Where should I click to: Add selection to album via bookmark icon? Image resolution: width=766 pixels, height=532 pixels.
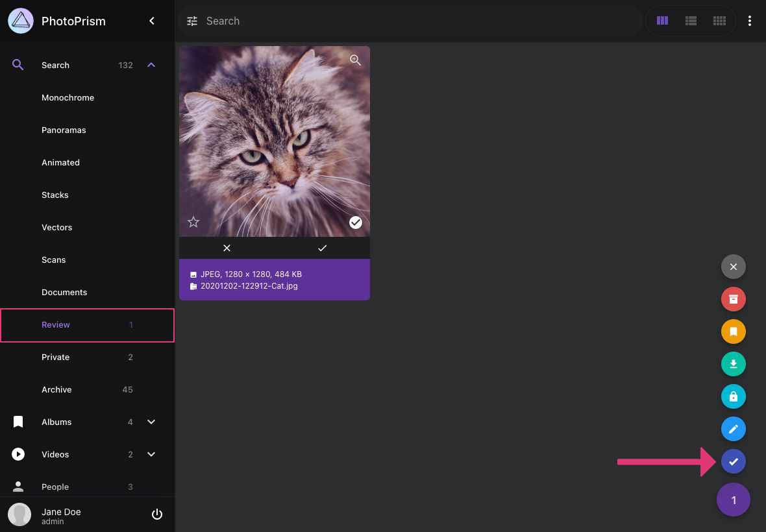(733, 332)
